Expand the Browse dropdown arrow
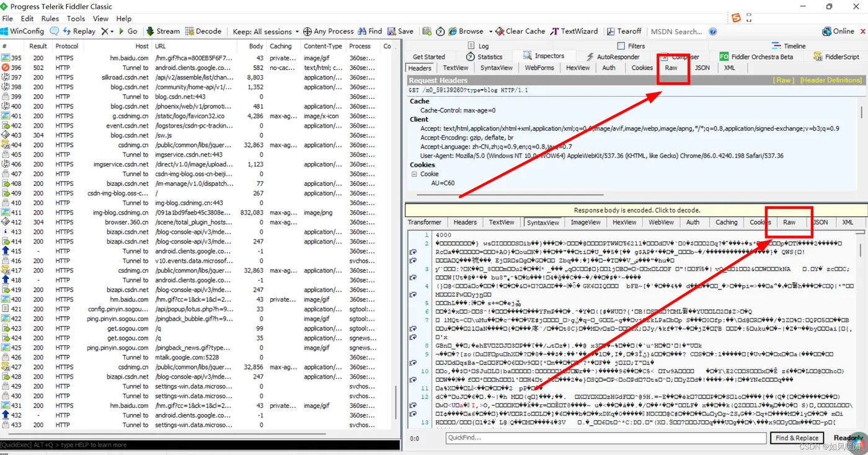868x455 pixels. (490, 31)
